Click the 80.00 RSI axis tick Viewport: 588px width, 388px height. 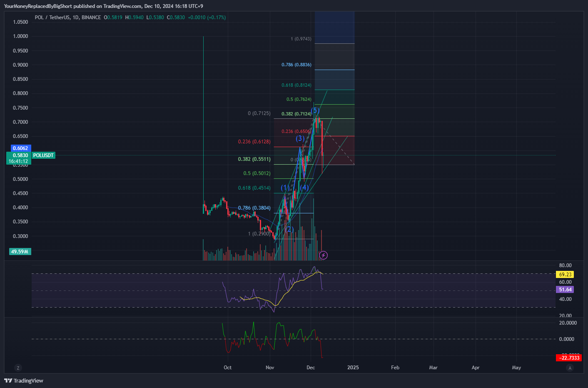point(566,265)
